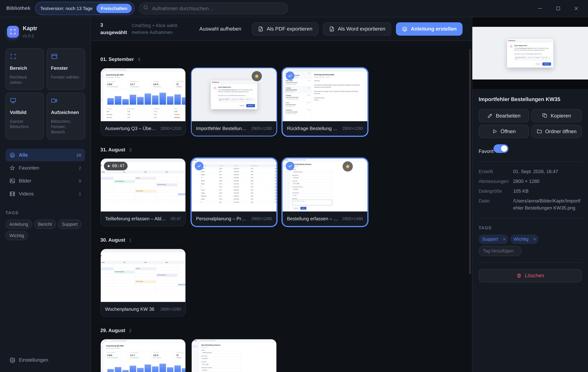This screenshot has width=588, height=372.
Task: Click the Bearbeiten edit button
Action: [503, 116]
